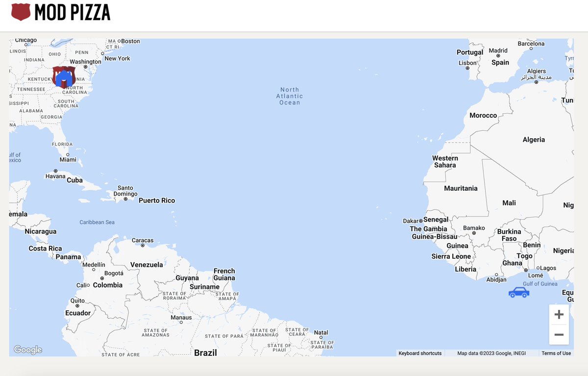588x376 pixels.
Task: Click the Suriname label
Action: (204, 287)
